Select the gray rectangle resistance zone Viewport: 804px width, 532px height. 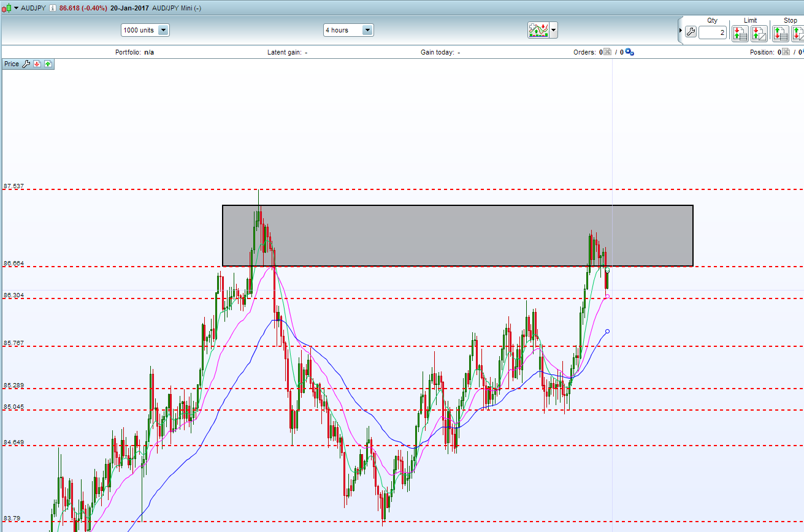[458, 235]
